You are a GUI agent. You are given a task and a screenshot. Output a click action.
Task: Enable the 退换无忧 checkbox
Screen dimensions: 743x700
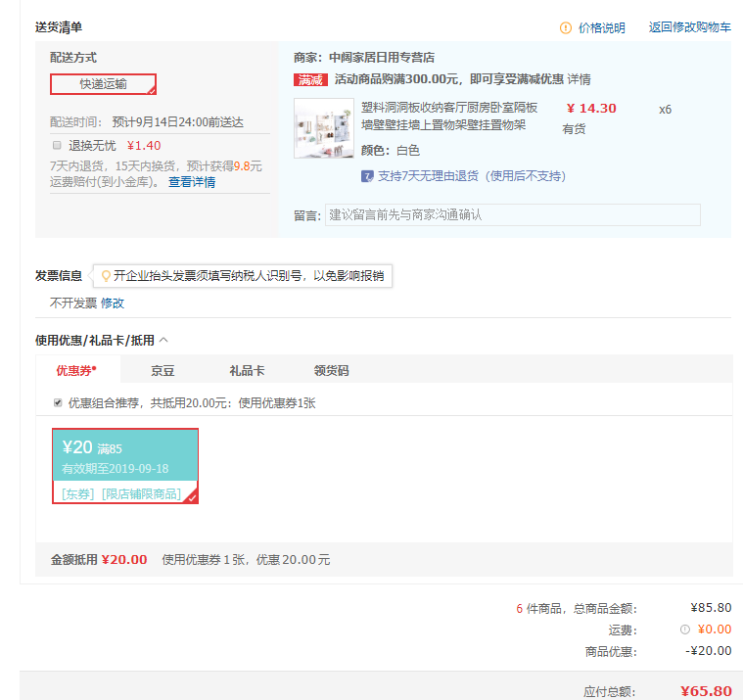coord(57,145)
